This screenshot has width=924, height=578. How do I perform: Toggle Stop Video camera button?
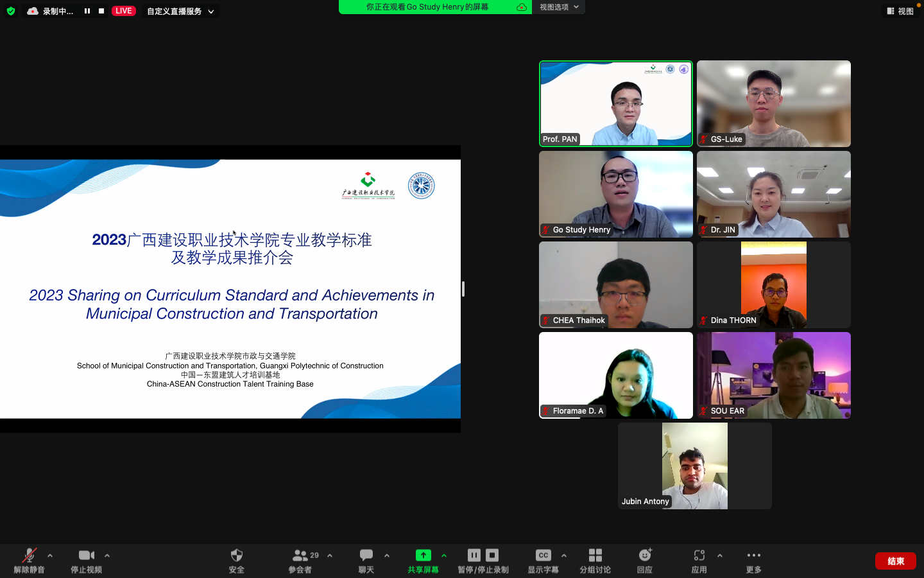(x=86, y=556)
